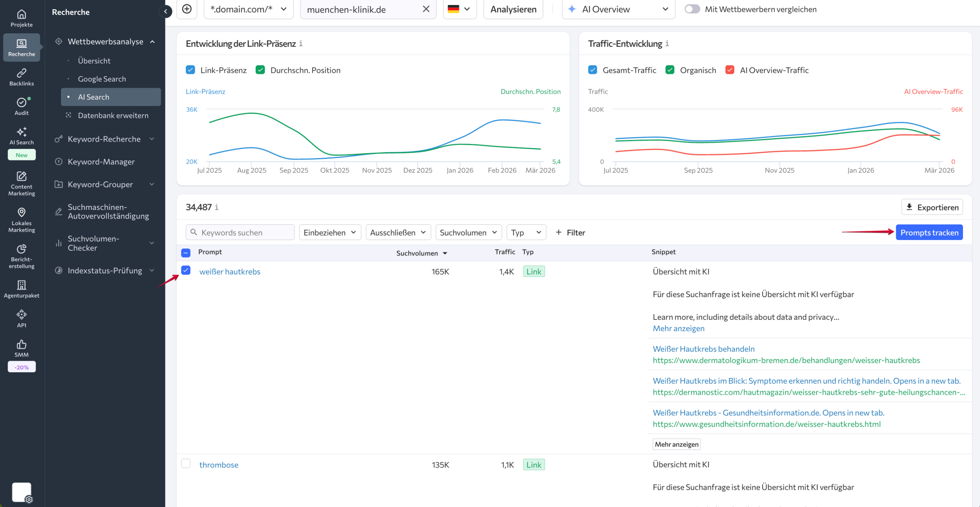The height and width of the screenshot is (507, 980).
Task: Open the Content Marketing icon
Action: 21,177
